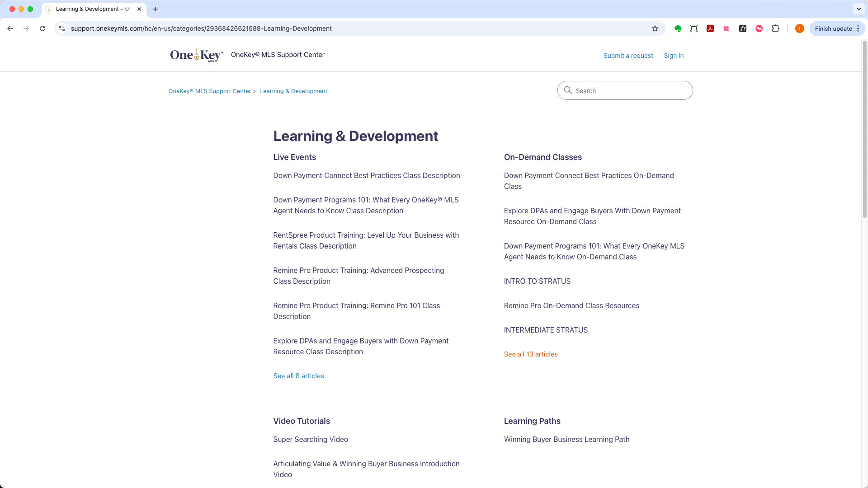The width and height of the screenshot is (868, 488).
Task: Open the browser profile avatar
Action: click(x=799, y=28)
